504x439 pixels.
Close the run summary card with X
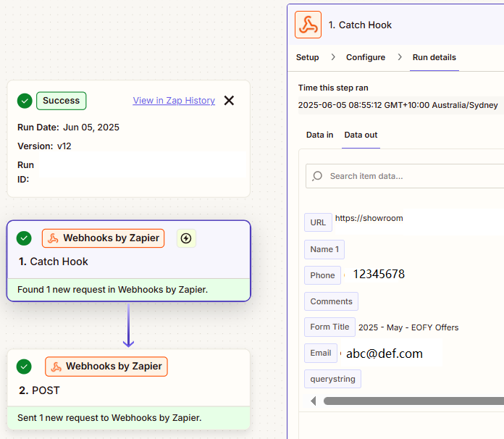[x=229, y=101]
